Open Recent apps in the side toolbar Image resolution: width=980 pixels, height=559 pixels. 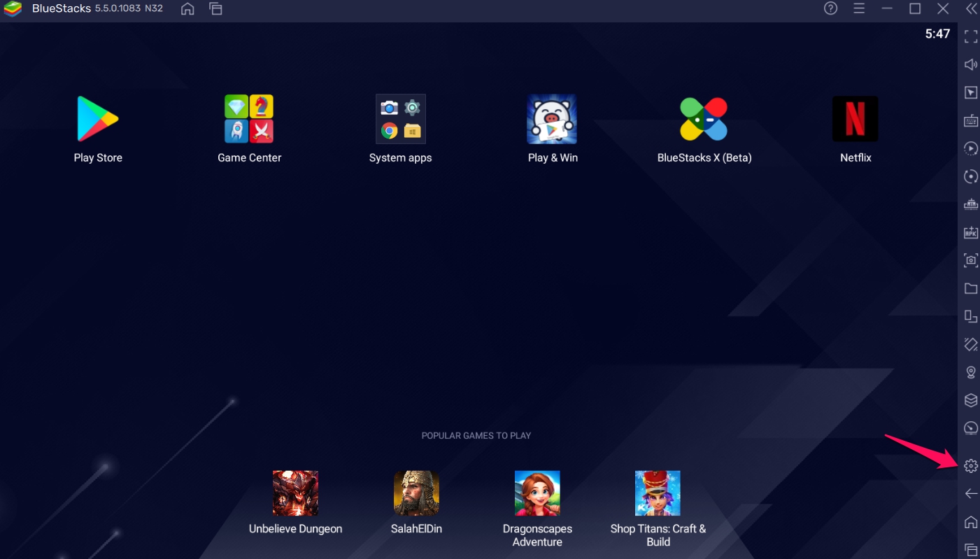971,550
